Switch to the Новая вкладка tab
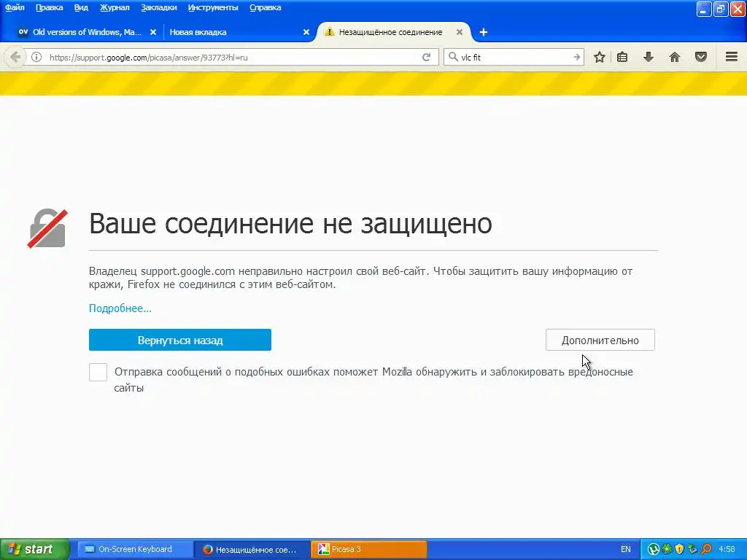 coord(239,32)
